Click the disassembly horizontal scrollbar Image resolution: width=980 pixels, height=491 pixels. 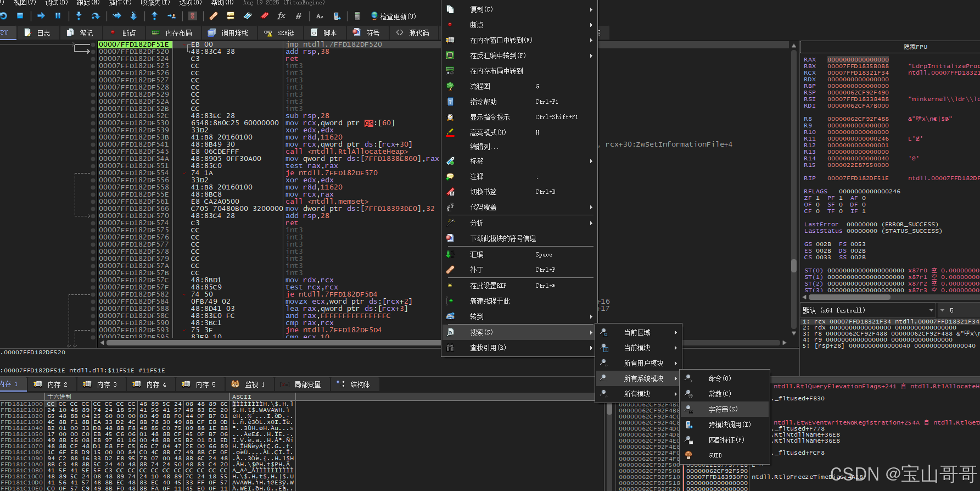[444, 343]
